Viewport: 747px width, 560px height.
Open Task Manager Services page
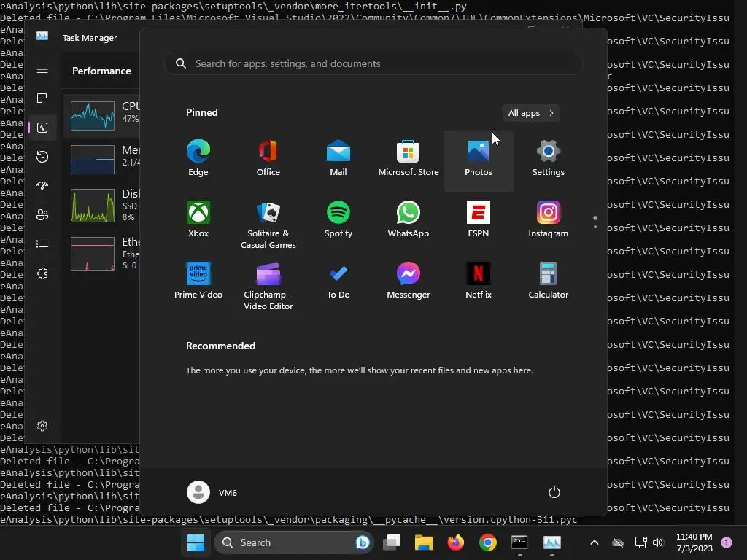point(42,273)
